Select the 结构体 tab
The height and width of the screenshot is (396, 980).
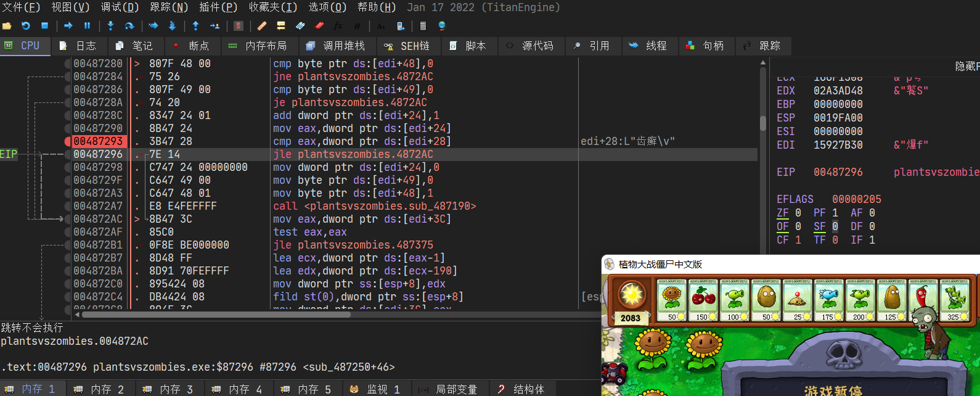(x=521, y=389)
